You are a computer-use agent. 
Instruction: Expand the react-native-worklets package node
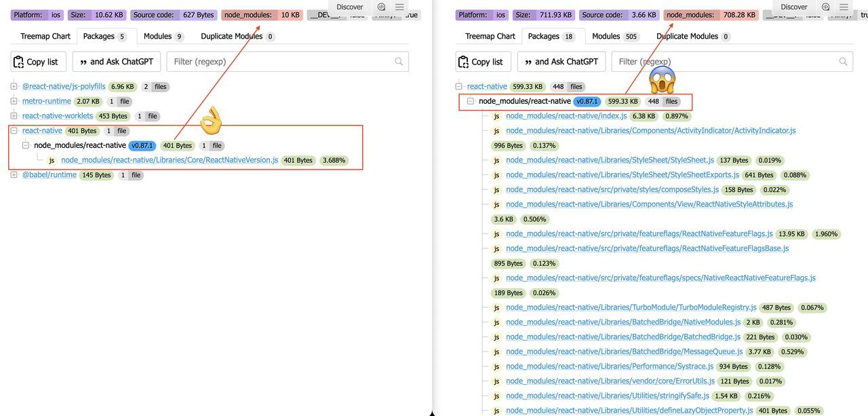click(14, 116)
